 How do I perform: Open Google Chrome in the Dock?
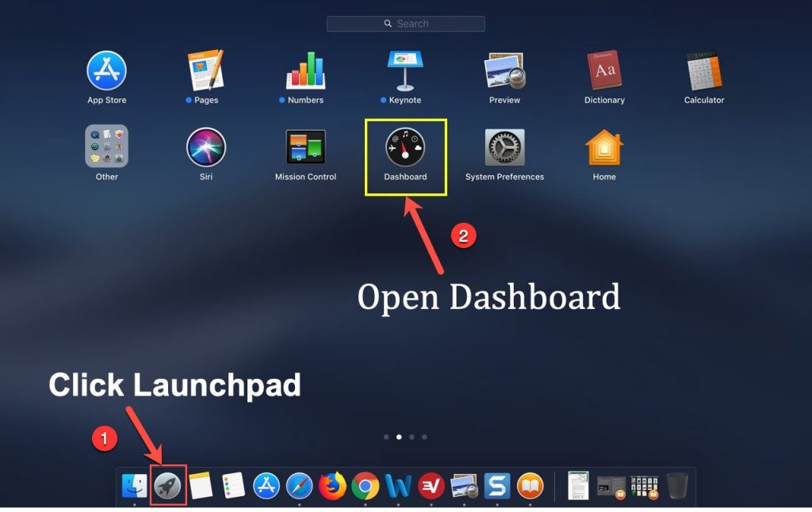coord(365,486)
